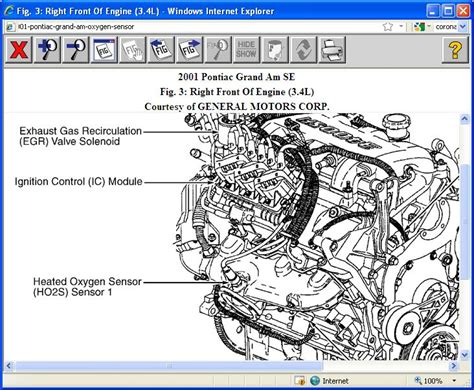
Task: Click the horizontal scrollbar thumb
Action: pos(169,366)
